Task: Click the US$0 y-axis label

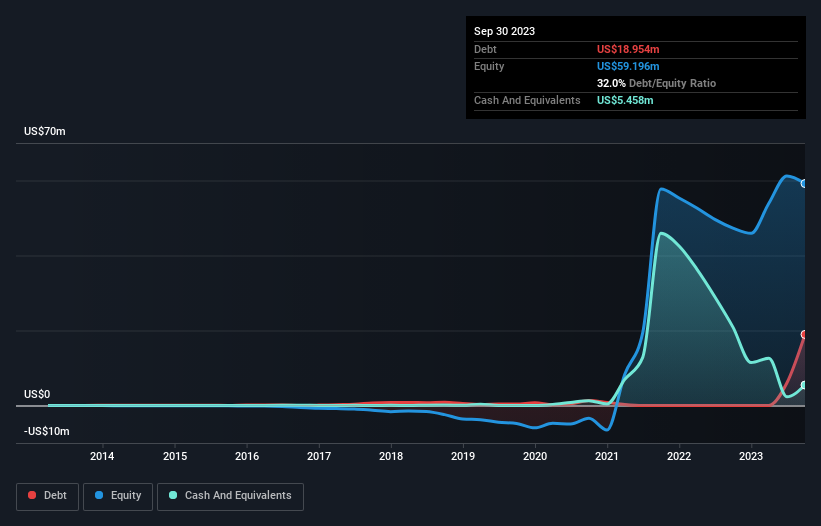Action: pos(37,394)
